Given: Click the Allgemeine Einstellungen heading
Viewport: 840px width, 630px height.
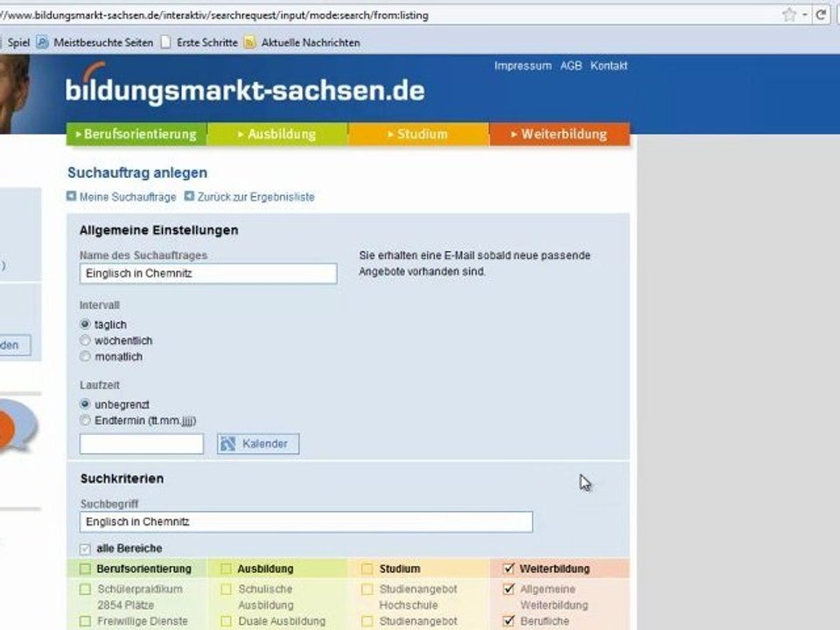Looking at the screenshot, I should click(x=159, y=230).
